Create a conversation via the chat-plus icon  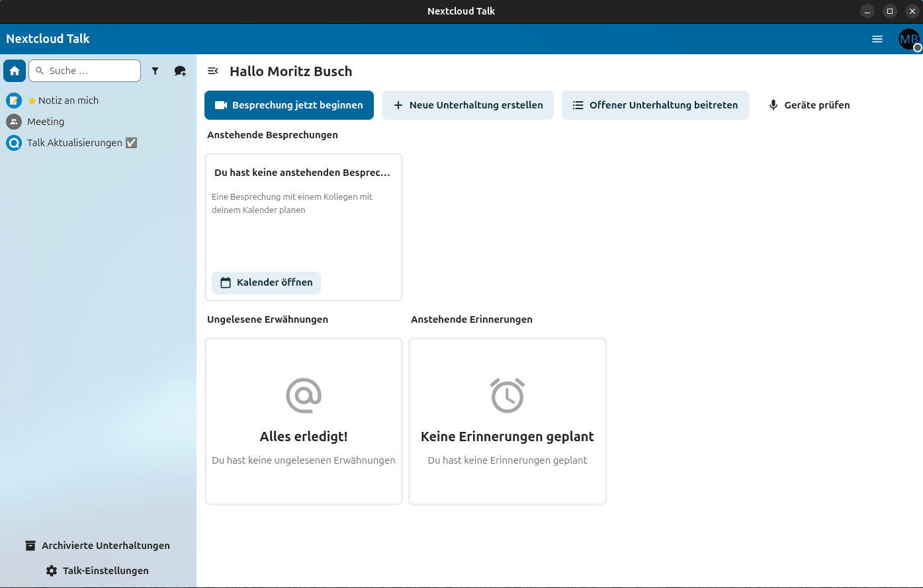click(179, 70)
